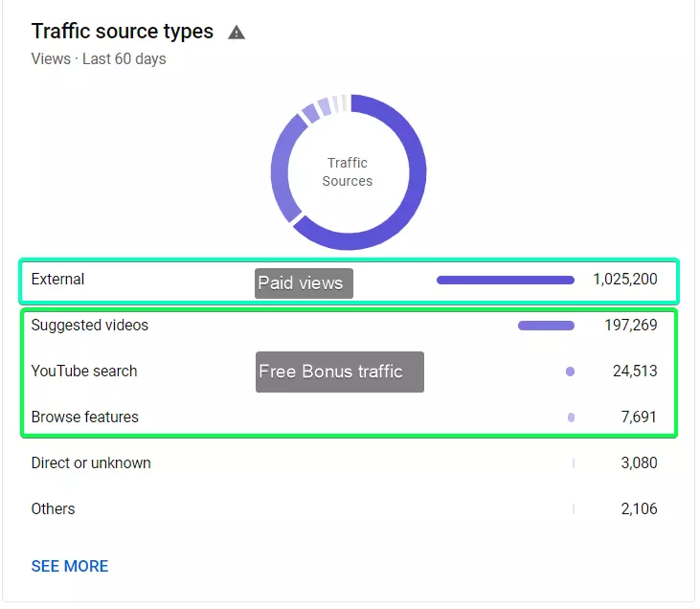Select the YouTube search row label
Viewport: 700px width, 609px height.
pos(84,372)
